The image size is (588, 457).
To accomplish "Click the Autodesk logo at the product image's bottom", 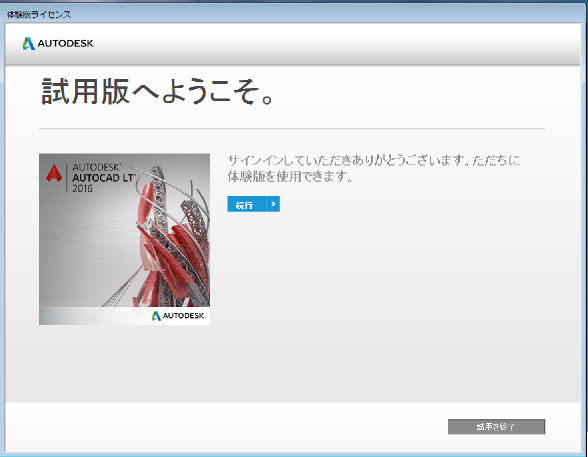I will coord(178,316).
